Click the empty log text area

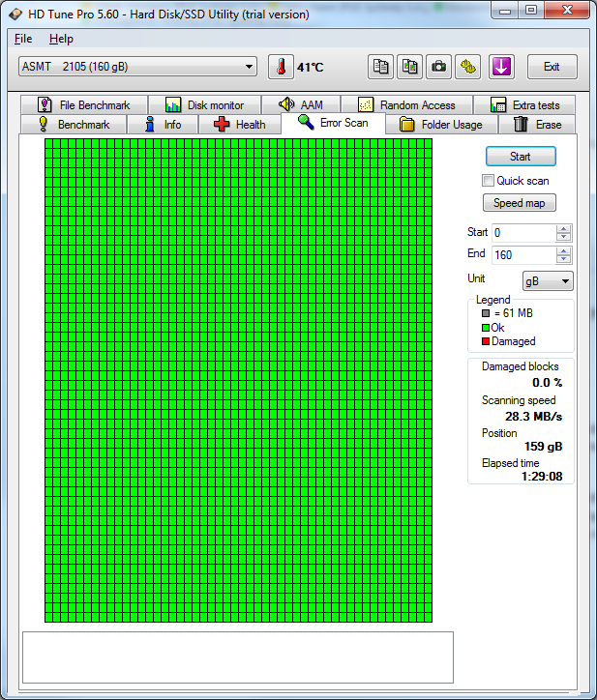pos(238,657)
